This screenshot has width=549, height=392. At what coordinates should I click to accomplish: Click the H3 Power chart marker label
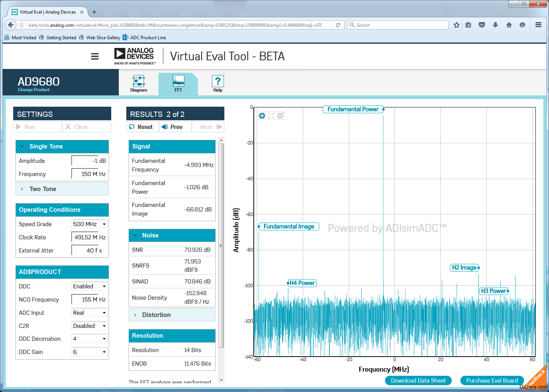coord(494,291)
